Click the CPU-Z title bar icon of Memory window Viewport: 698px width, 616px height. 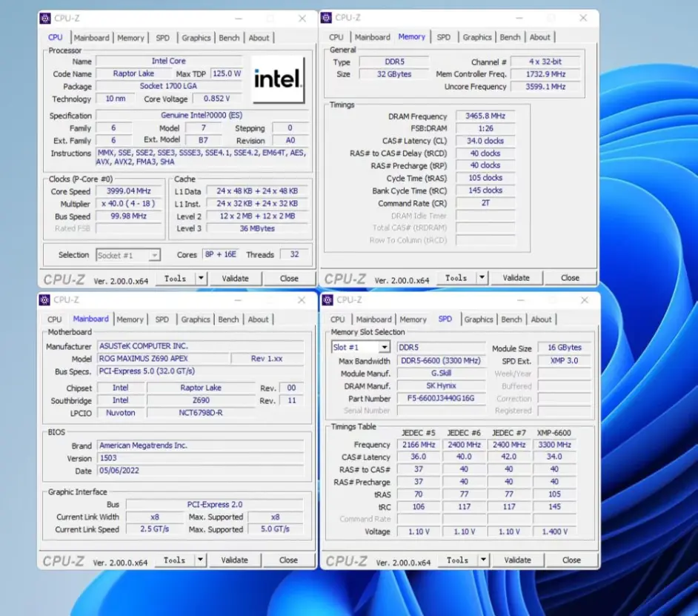tap(325, 17)
